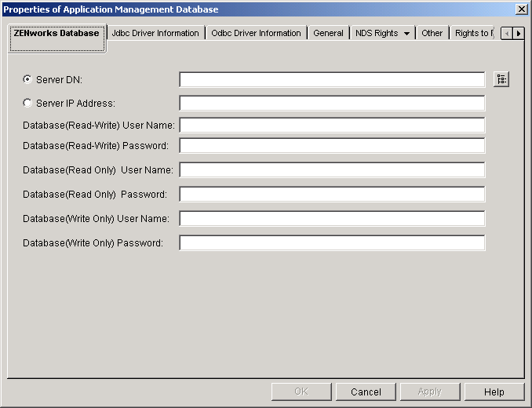
Task: Open the NDS Rights tab dropdown arrow
Action: coord(406,33)
